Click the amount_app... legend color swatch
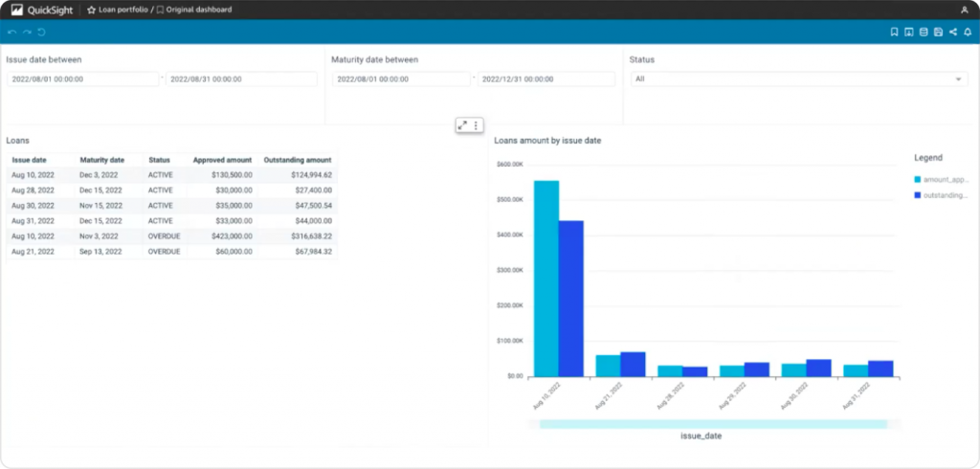 point(918,180)
